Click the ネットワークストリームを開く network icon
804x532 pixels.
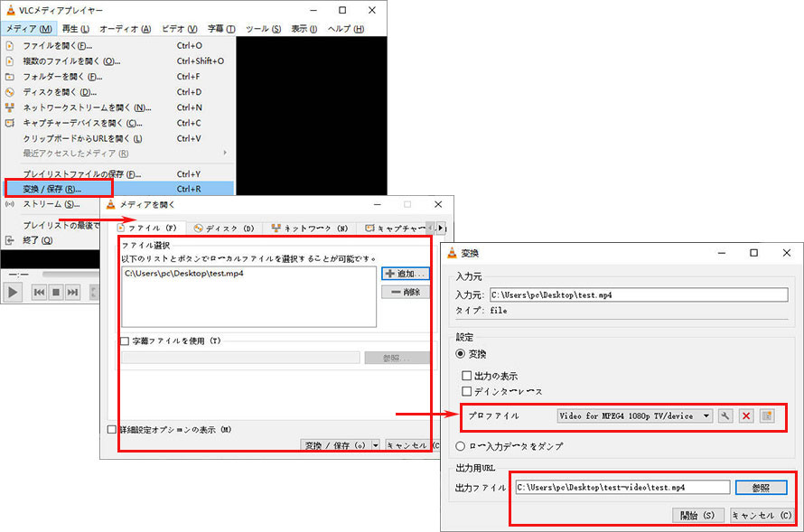click(x=9, y=107)
